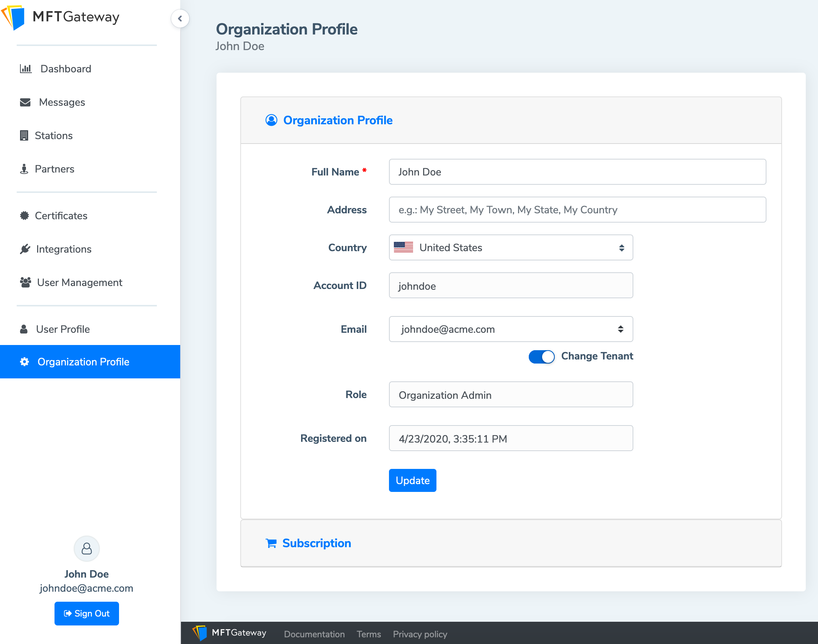Viewport: 818px width, 644px height.
Task: Click the John Doe name in sidebar
Action: pos(86,574)
